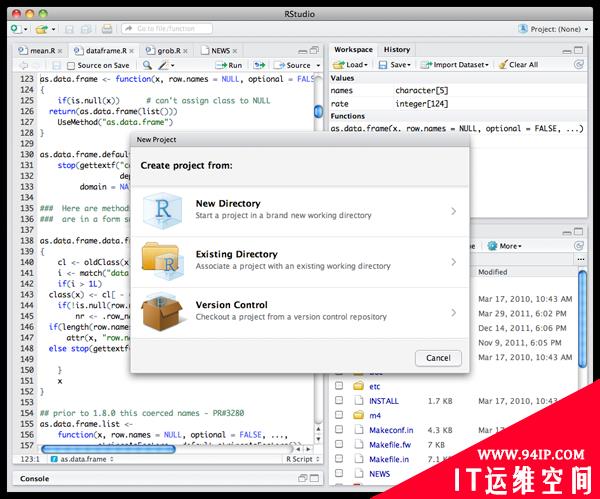Maximize the source editor pane
Screen dimensions: 600x499
315,50
